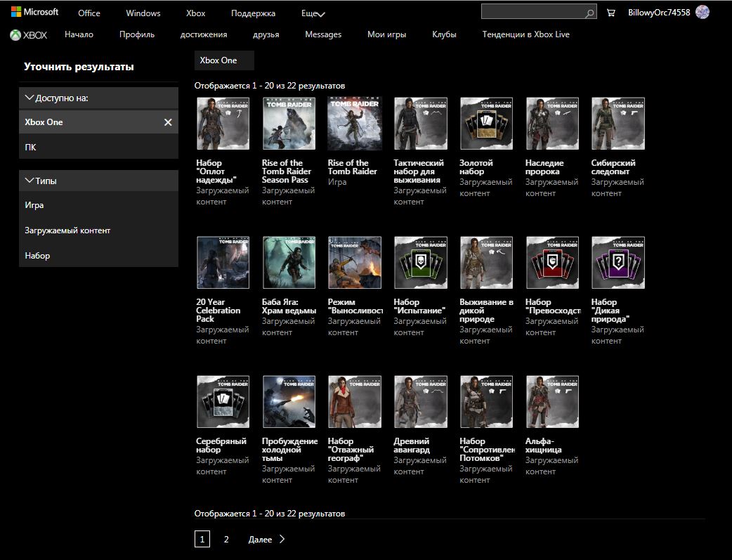Filter by Загружаемый контент type
Image resolution: width=732 pixels, height=560 pixels.
(x=67, y=230)
